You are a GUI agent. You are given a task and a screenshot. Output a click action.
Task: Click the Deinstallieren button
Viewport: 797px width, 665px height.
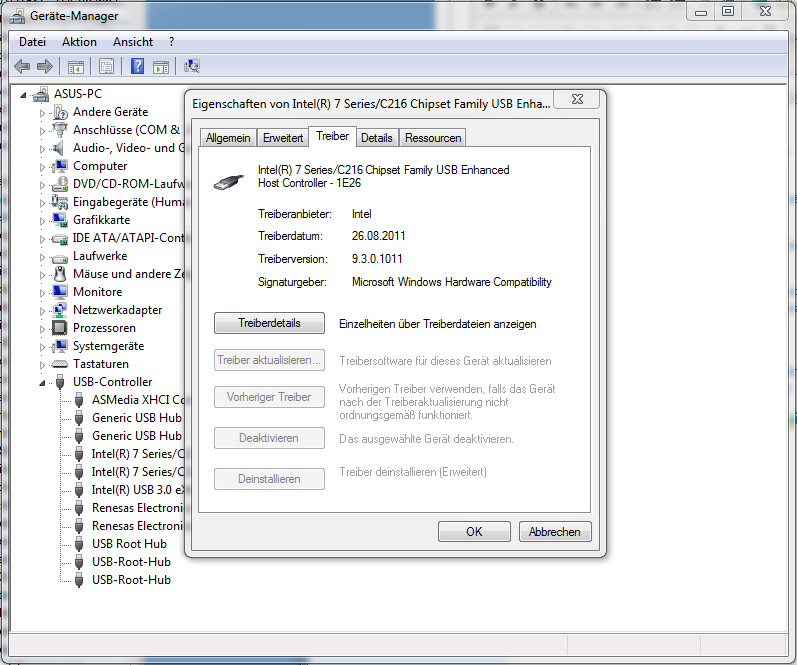pyautogui.click(x=269, y=479)
